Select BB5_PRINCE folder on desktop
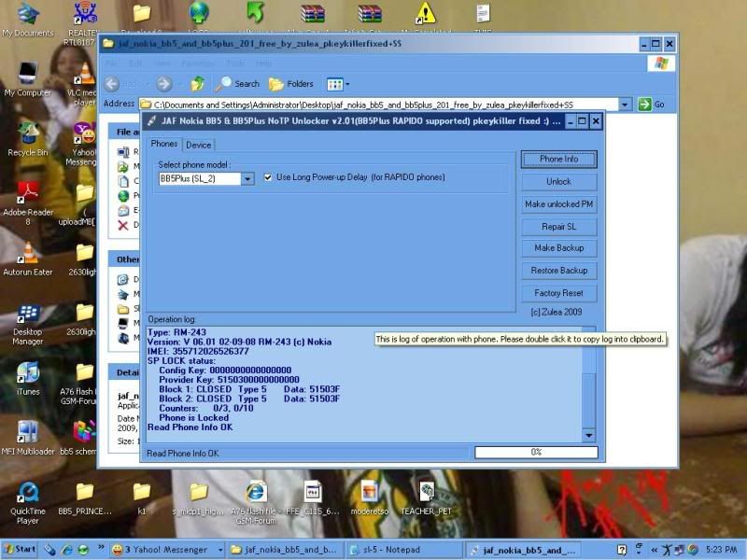747x560 pixels. [x=85, y=499]
